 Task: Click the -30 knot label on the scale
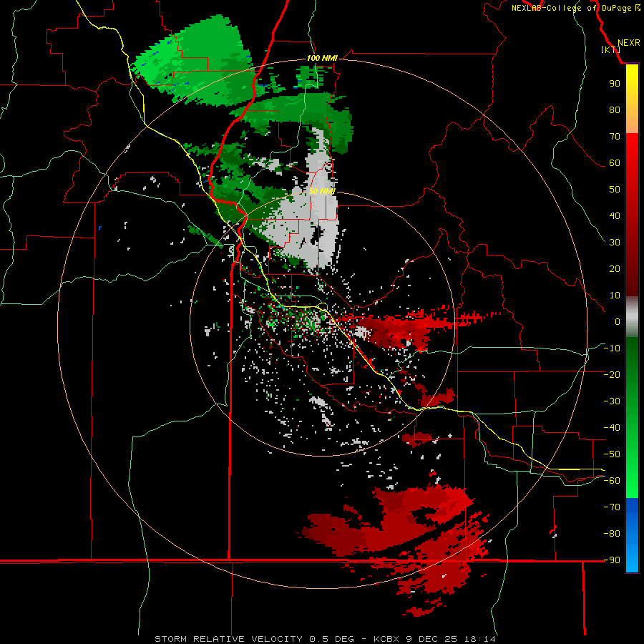pyautogui.click(x=612, y=401)
